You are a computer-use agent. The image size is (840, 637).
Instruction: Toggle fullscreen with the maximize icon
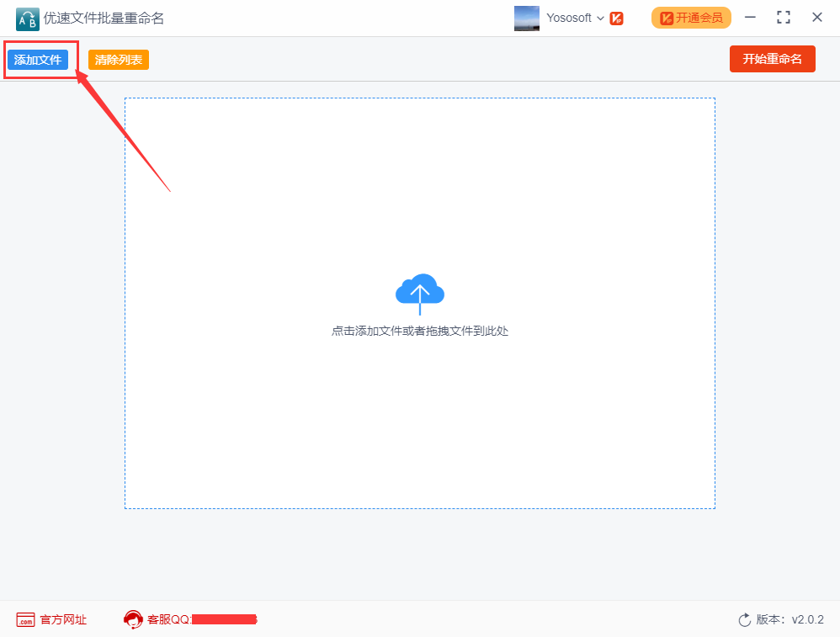coord(784,18)
